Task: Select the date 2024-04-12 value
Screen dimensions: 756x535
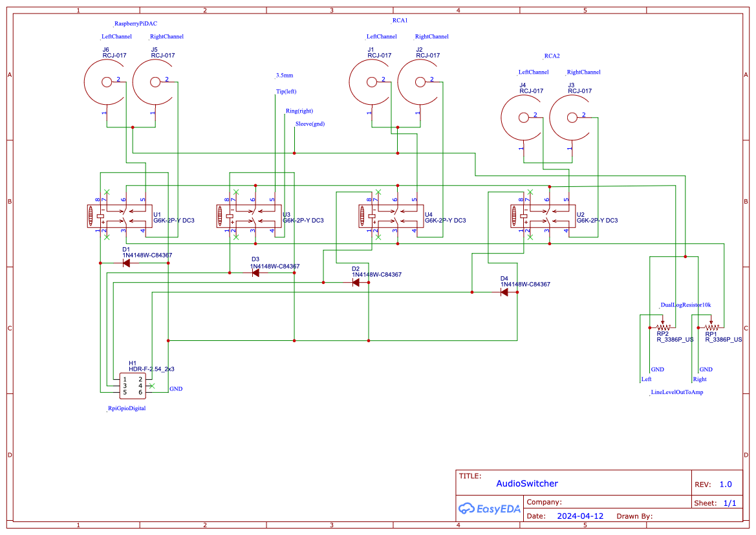Action: pyautogui.click(x=580, y=516)
